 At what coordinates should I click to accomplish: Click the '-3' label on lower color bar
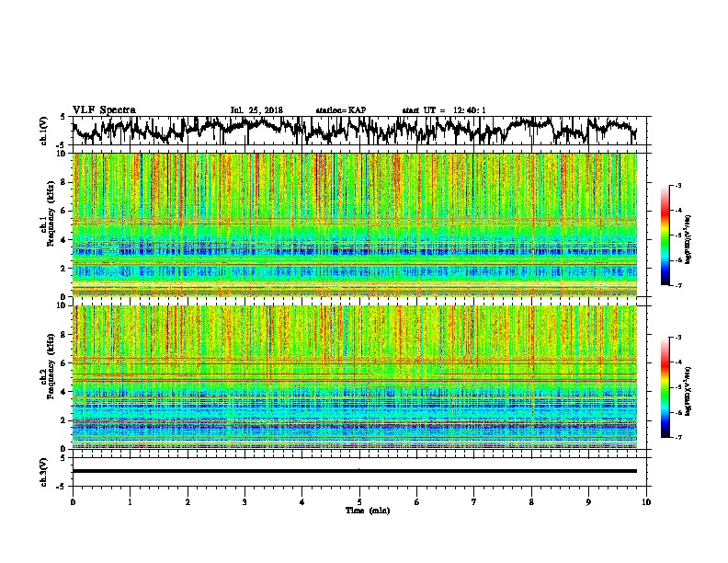677,338
